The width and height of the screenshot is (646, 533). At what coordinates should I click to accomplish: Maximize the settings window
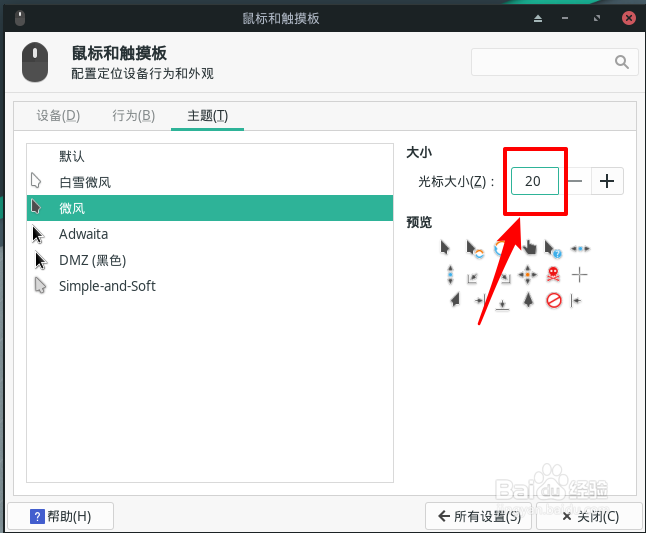coord(597,19)
